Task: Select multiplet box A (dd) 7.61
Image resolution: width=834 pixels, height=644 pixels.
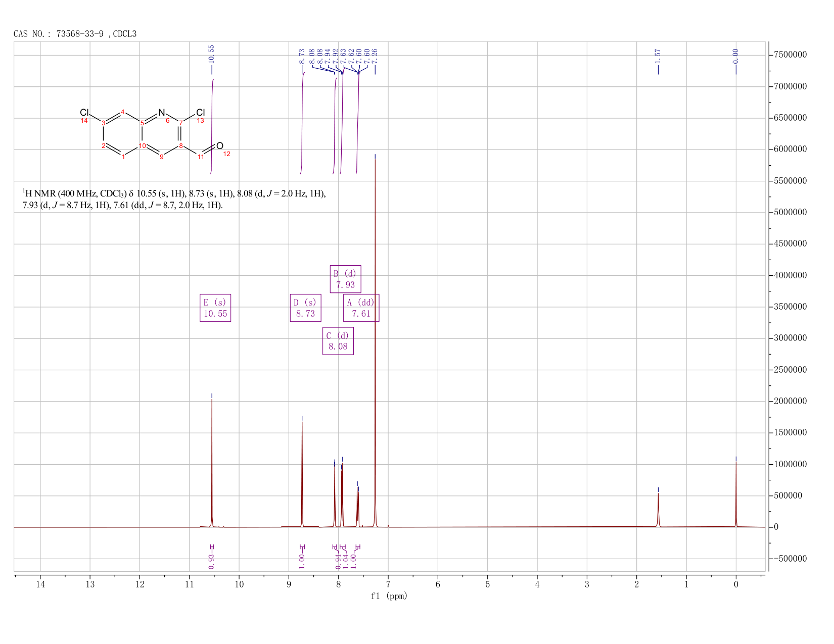Action: (x=361, y=308)
